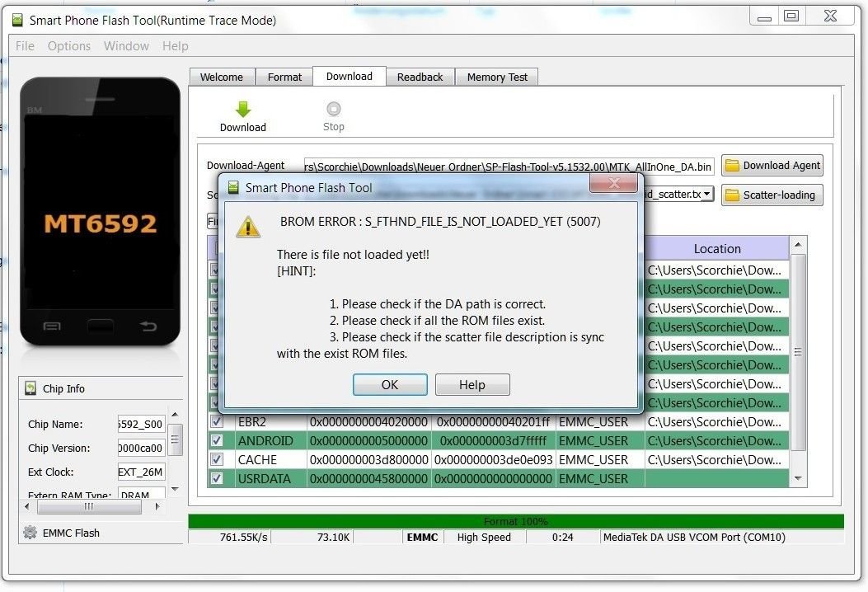Screen dimensions: 868x592
Task: Click the Chip Info scroll down arrow
Action: pos(175,489)
